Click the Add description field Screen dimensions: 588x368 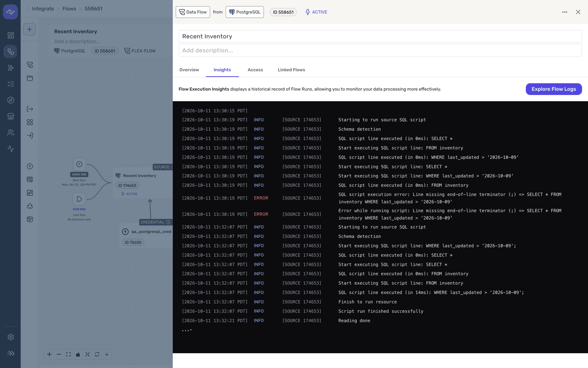380,50
